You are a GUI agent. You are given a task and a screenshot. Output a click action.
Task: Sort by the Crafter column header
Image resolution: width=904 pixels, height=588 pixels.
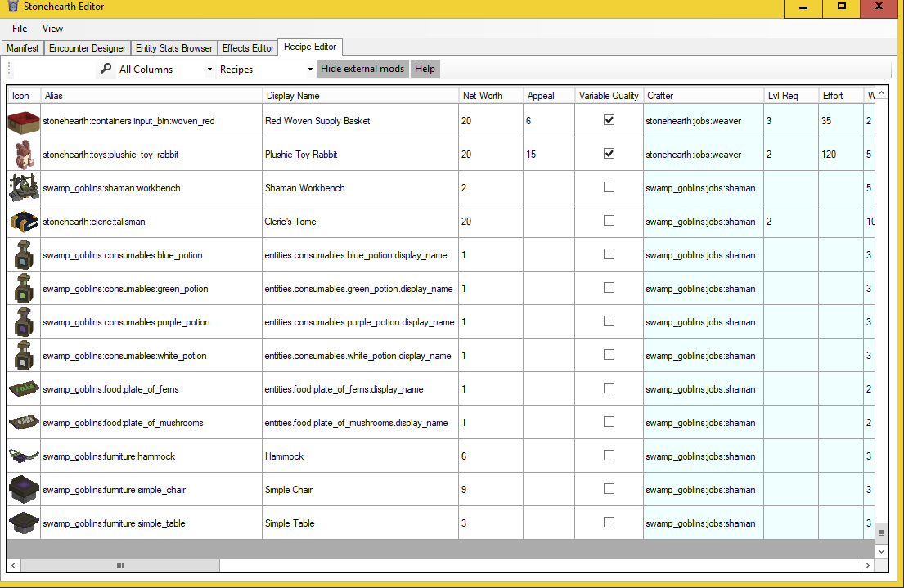click(x=704, y=96)
